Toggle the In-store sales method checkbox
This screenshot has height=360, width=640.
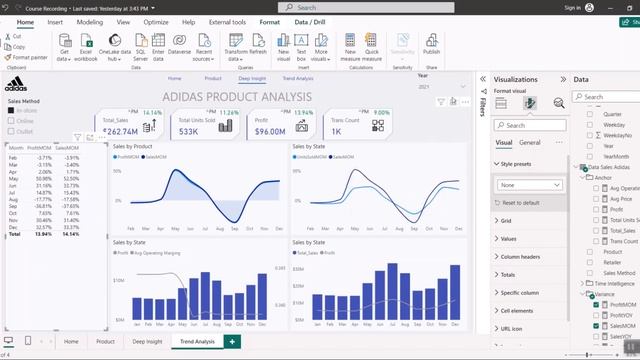pos(11,110)
